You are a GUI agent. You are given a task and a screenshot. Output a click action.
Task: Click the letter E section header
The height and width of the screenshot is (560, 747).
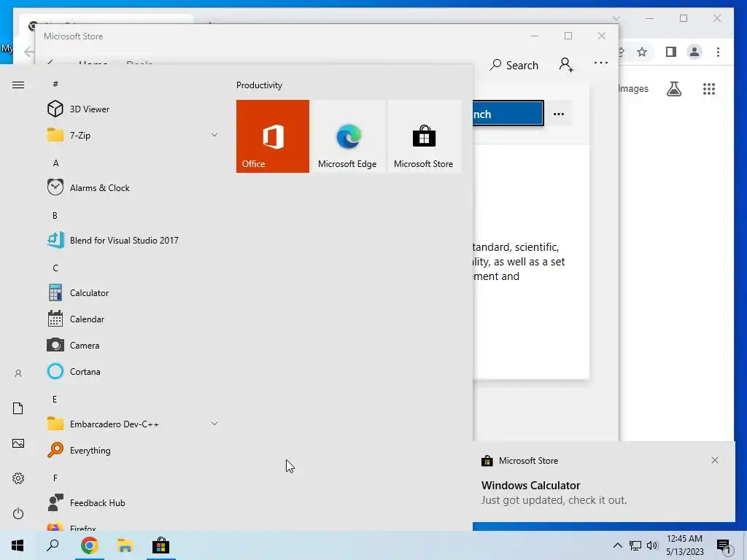point(55,399)
